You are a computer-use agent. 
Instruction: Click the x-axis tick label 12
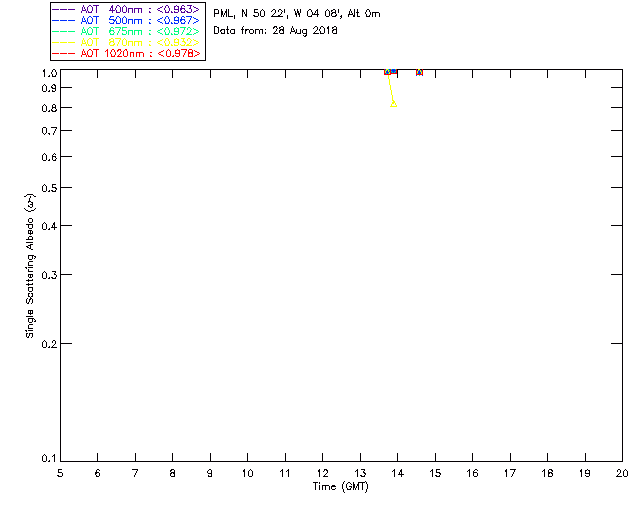pos(322,473)
